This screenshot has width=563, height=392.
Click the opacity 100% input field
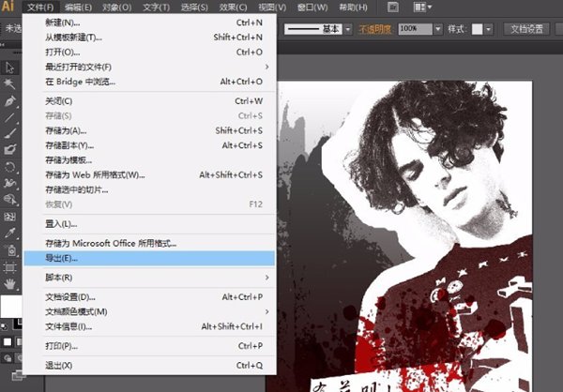tap(415, 29)
